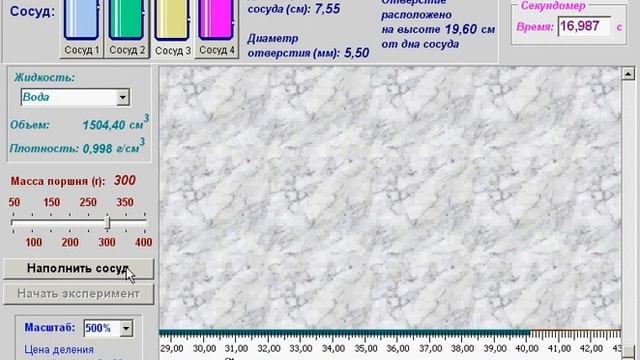Screen dimensions: 640x360
Task: Click the red piston mass value 300
Action: pyautogui.click(x=124, y=180)
